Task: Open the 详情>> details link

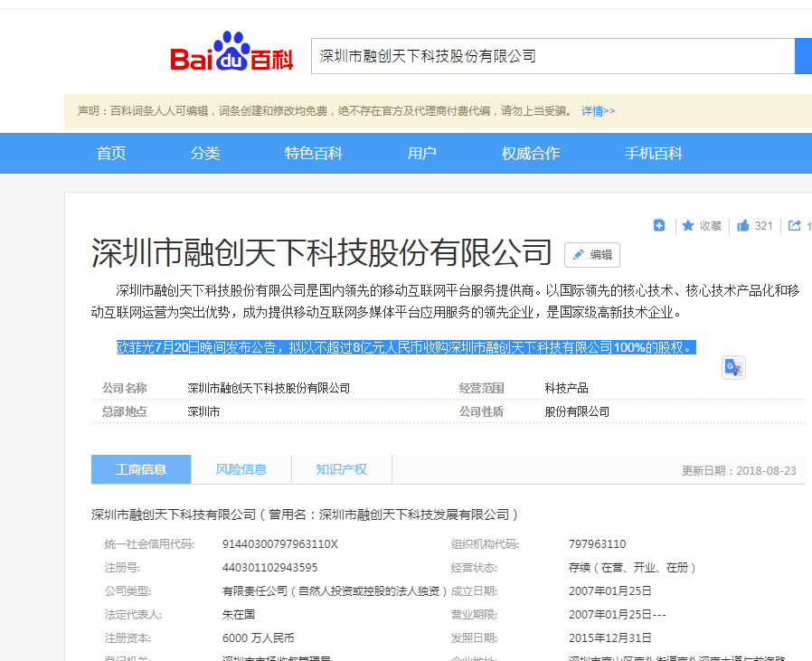Action: 598,111
